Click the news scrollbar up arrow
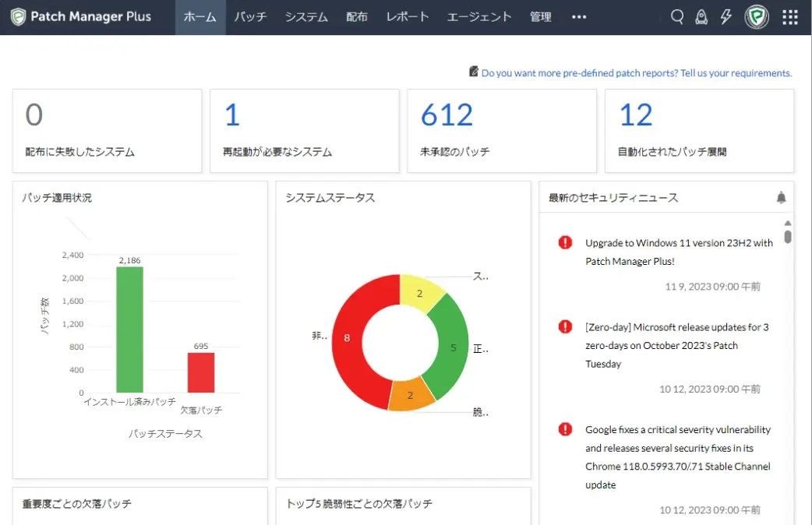Screen dimensions: 812x525 (x=788, y=223)
